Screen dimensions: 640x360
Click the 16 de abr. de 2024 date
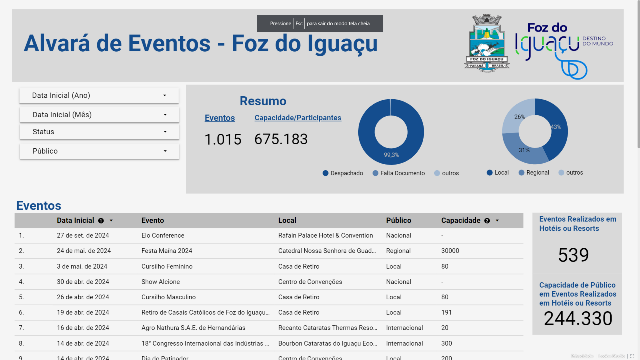(x=83, y=328)
